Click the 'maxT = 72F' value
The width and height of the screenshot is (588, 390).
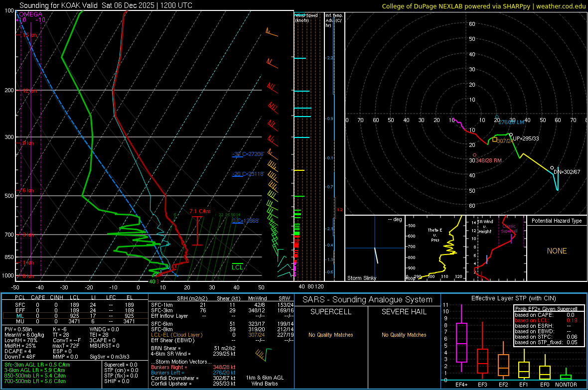pos(66,346)
